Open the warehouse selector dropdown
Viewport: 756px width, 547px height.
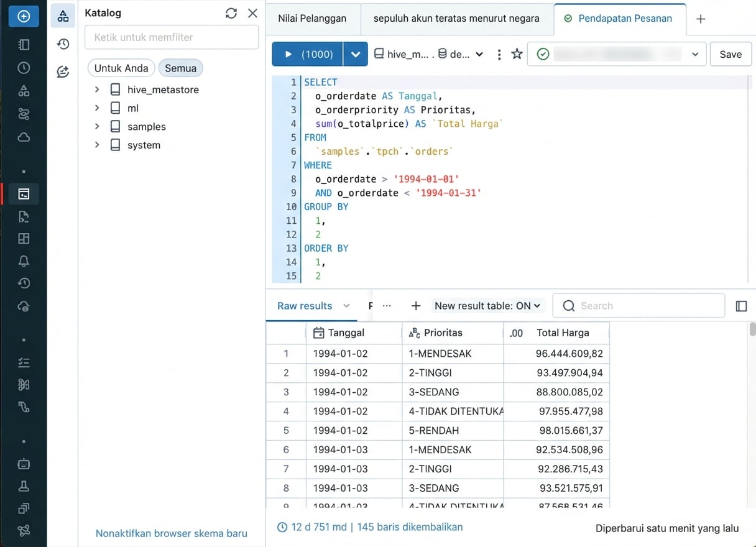click(x=617, y=54)
